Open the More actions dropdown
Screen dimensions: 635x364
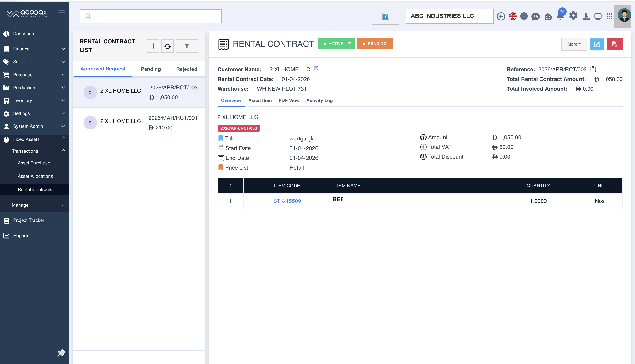coord(574,44)
